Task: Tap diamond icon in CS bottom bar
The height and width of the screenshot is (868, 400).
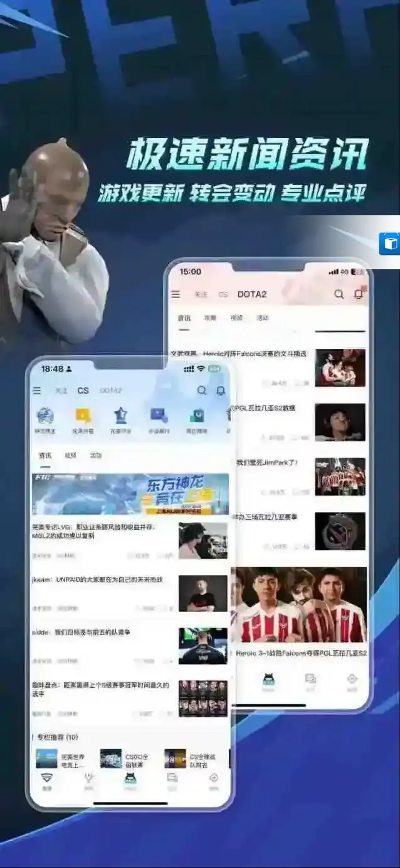Action: (214, 778)
